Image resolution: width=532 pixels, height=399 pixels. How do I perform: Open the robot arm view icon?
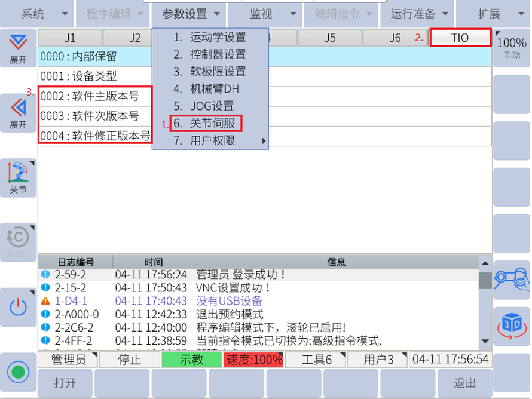coord(511,280)
